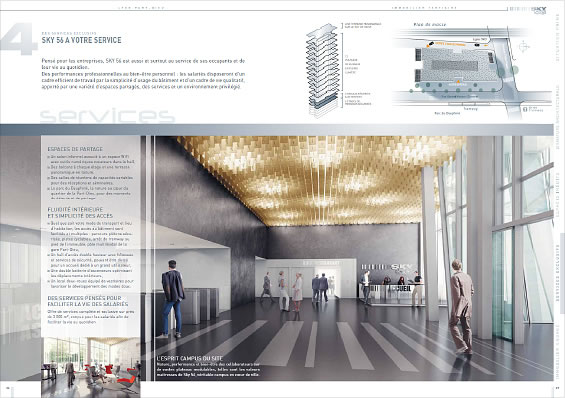Select the exploded building floors diagram
This screenshot has width=565, height=398.
click(x=322, y=71)
